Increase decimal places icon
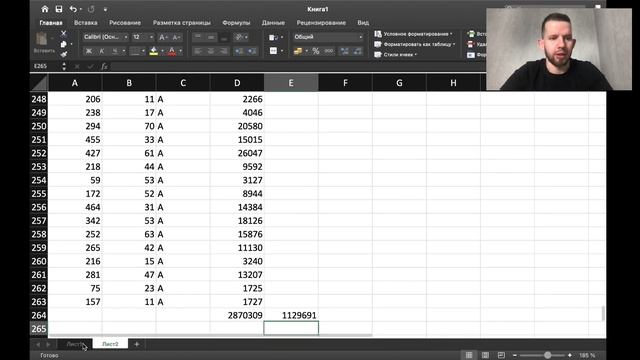The height and width of the screenshot is (360, 640). pos(344,51)
